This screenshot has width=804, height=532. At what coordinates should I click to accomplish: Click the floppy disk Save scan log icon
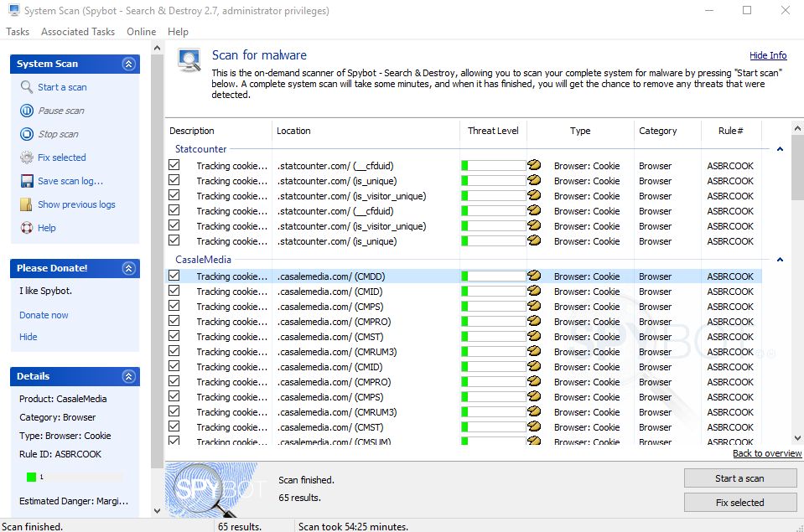27,181
